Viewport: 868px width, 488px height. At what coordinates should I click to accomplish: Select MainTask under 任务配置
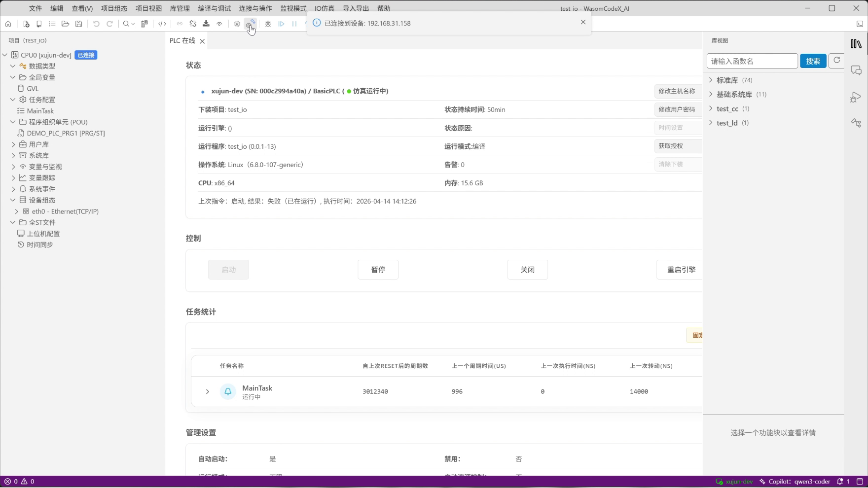40,111
